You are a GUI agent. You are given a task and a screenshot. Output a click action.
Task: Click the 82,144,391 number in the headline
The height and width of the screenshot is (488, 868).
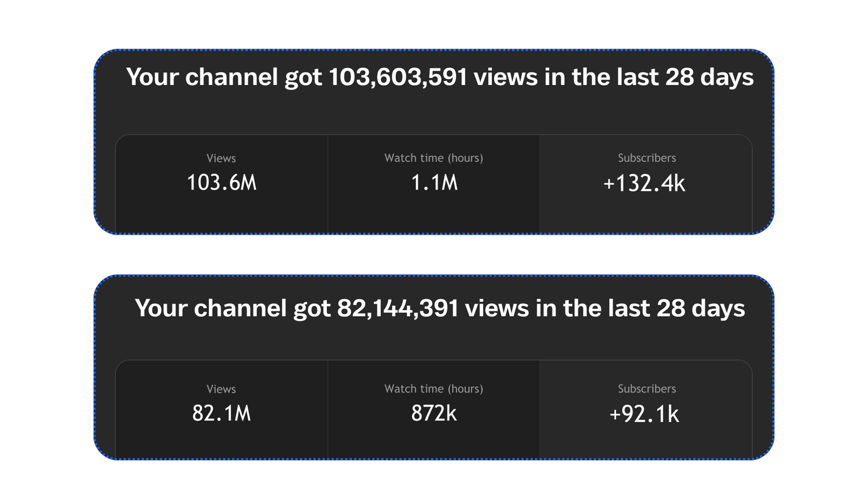pos(398,308)
